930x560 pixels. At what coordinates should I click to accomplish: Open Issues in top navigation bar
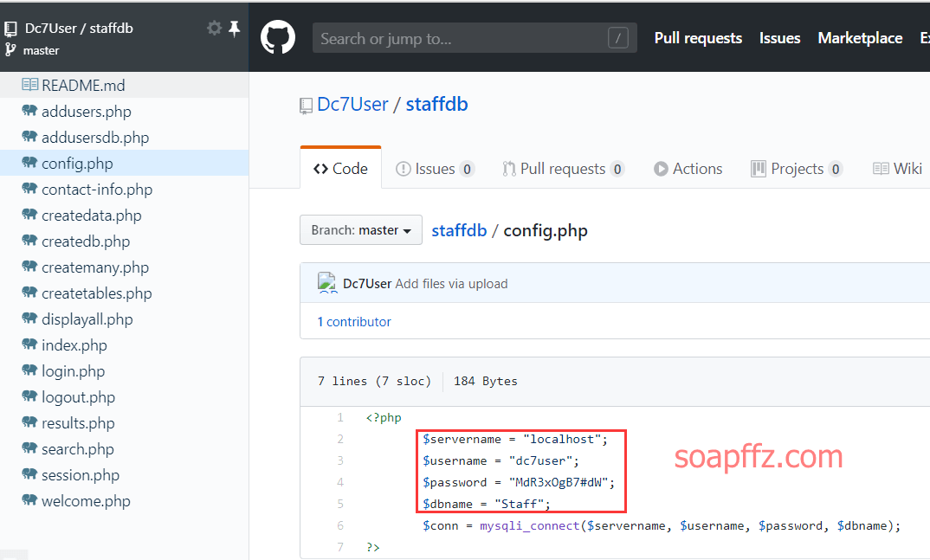(779, 38)
